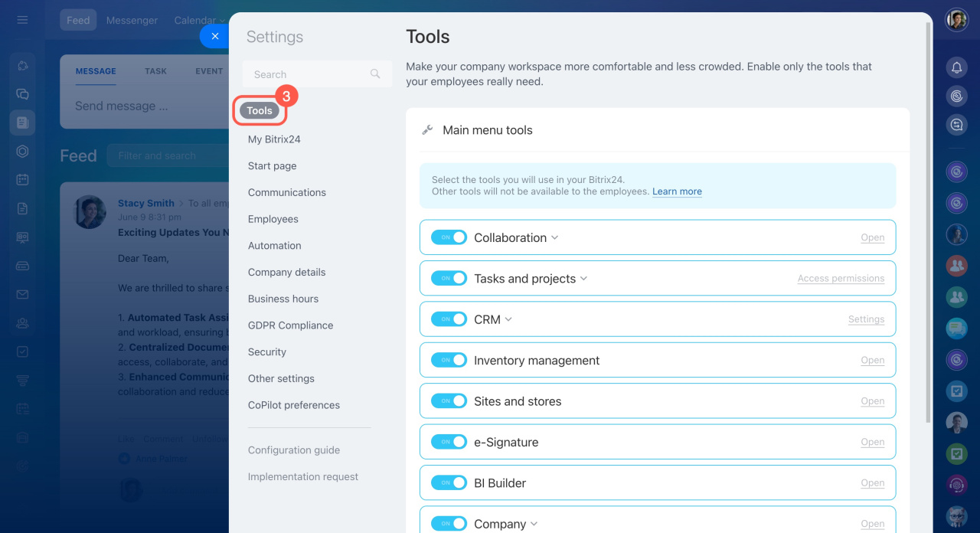
Task: Toggle the Company tool switch
Action: (449, 524)
